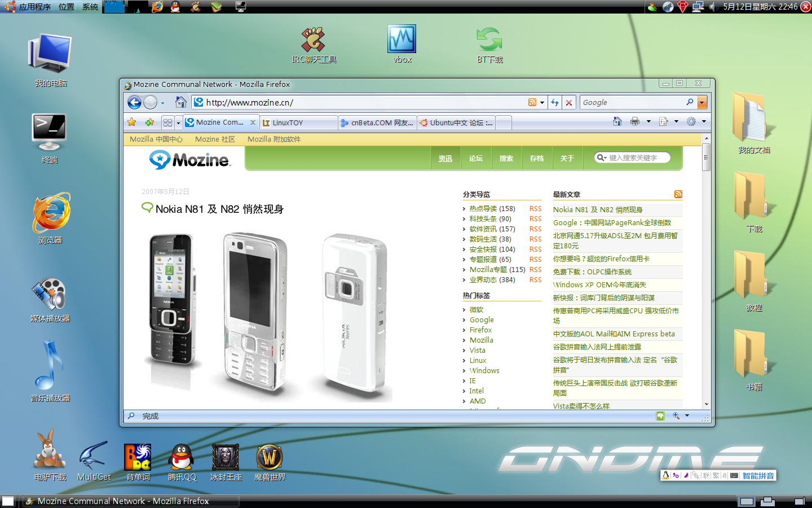Click the QQ penguin icon in top panel
Image resolution: width=812 pixels, height=508 pixels.
(175, 7)
